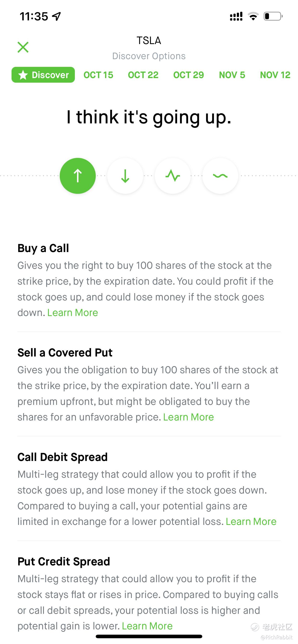298x644 pixels.
Task: Open Learn More for Put Credit Spread
Action: [x=147, y=626]
